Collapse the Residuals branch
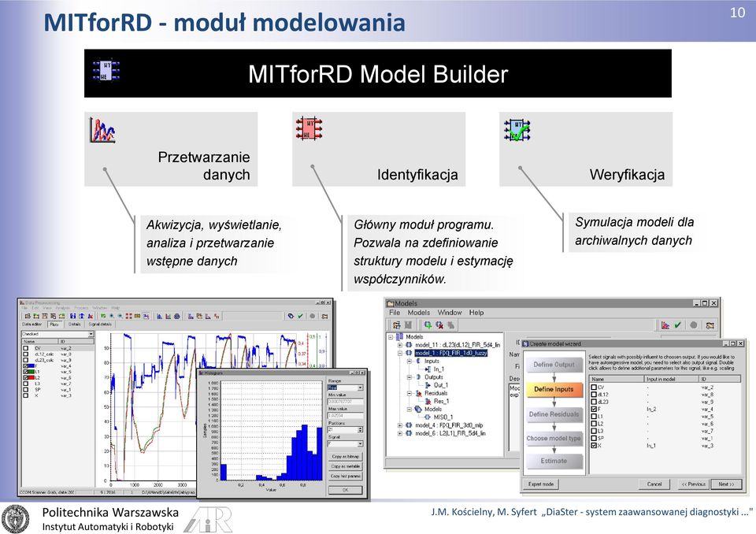The image size is (756, 534). [x=409, y=393]
